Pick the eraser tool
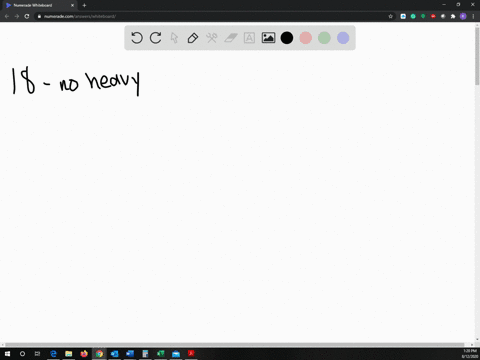The image size is (480, 360). (x=231, y=38)
